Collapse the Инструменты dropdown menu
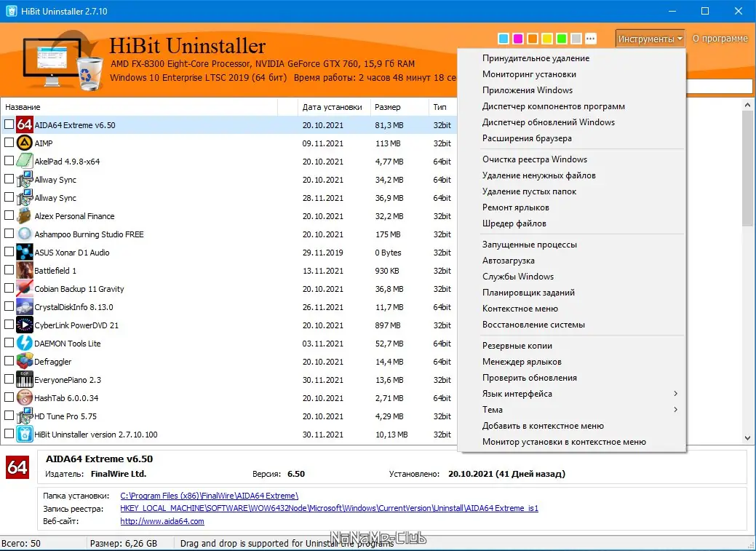Image resolution: width=756 pixels, height=551 pixels. coord(650,39)
